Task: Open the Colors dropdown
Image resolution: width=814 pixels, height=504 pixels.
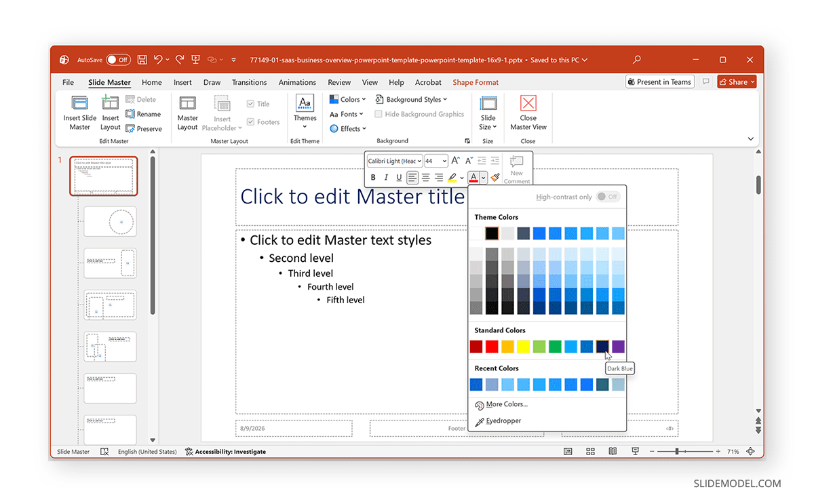Action: (348, 99)
